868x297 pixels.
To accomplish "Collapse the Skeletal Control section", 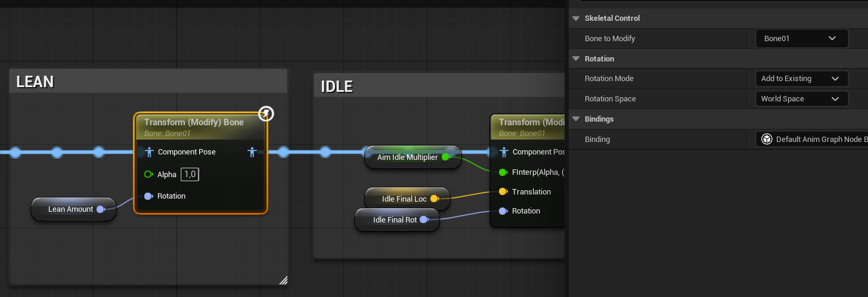I will point(576,18).
